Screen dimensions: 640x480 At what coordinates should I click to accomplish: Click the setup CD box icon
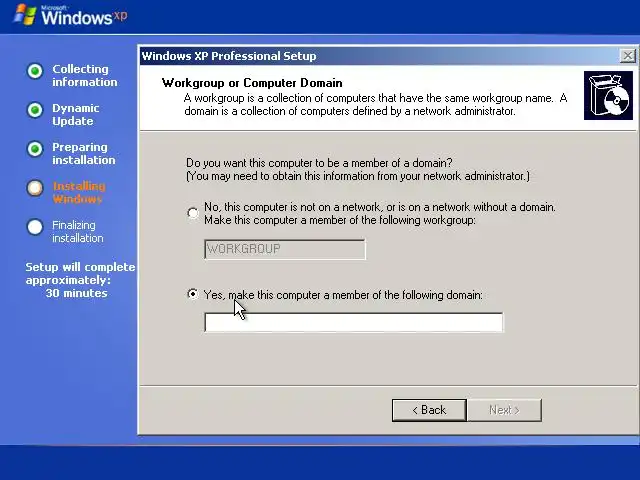[x=608, y=96]
